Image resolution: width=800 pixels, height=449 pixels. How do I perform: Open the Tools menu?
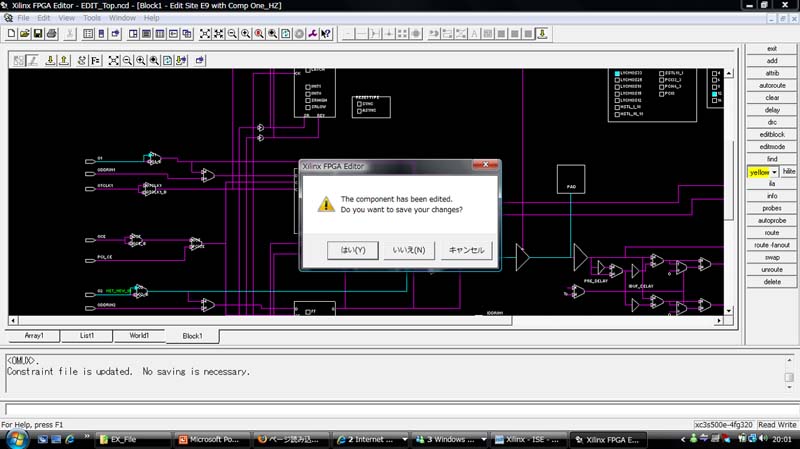[92, 18]
